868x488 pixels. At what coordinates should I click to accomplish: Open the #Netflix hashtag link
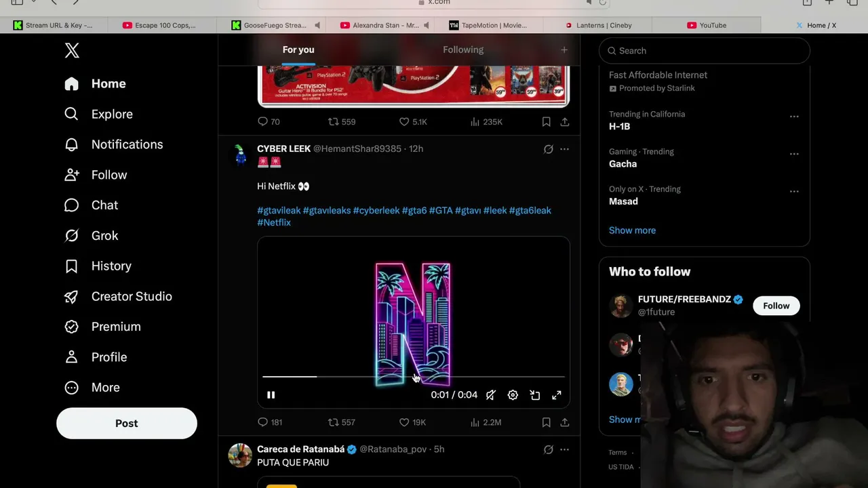pyautogui.click(x=274, y=222)
